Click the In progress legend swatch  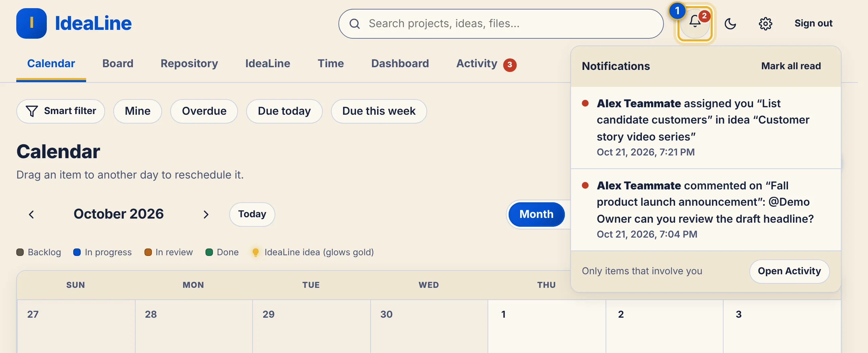77,252
